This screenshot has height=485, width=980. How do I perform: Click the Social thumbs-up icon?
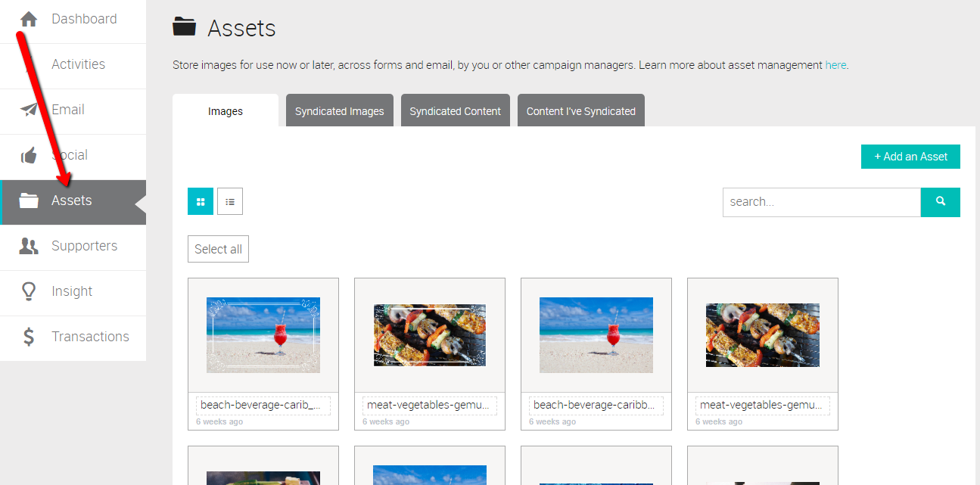[x=29, y=156]
